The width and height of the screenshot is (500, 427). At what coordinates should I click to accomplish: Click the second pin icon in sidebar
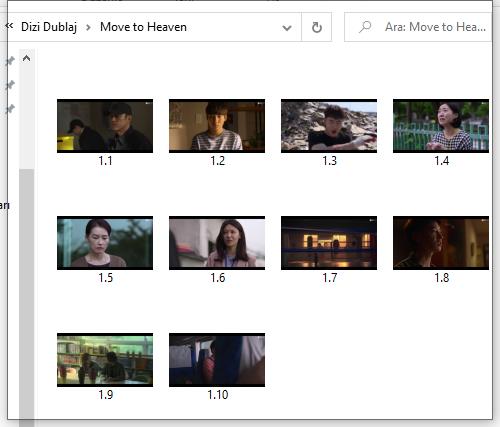pyautogui.click(x=10, y=85)
